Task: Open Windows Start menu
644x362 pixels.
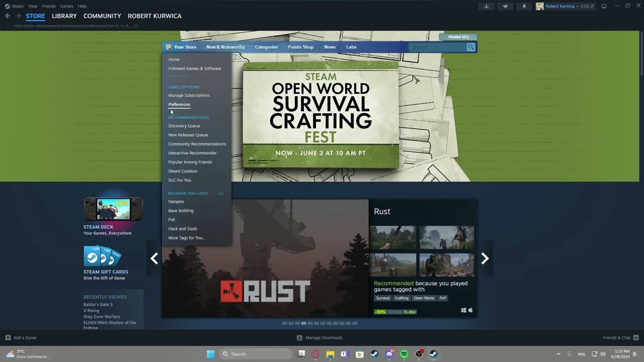Action: tap(211, 354)
